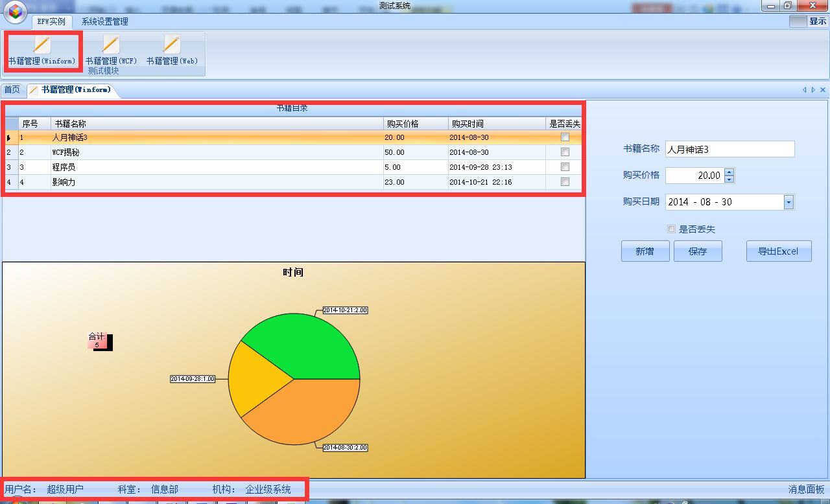This screenshot has width=830, height=504.
Task: Check 是否丢失 for the 人月神话3 row
Action: 564,137
